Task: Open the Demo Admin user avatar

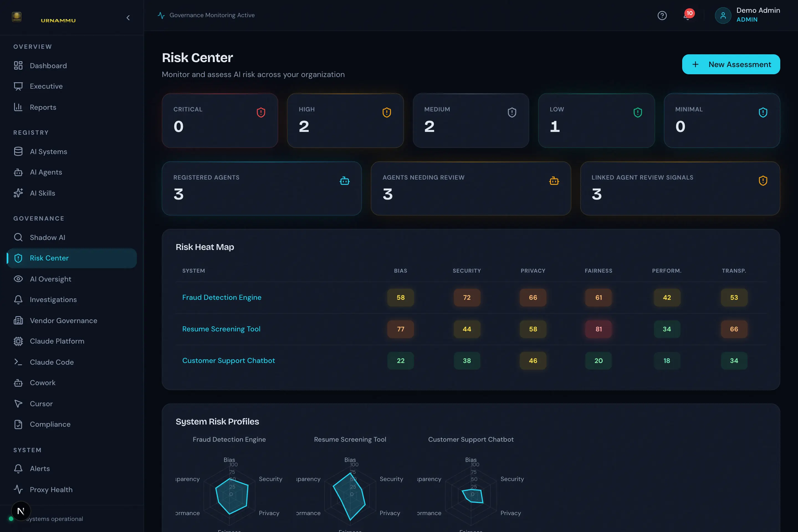Action: pyautogui.click(x=723, y=16)
